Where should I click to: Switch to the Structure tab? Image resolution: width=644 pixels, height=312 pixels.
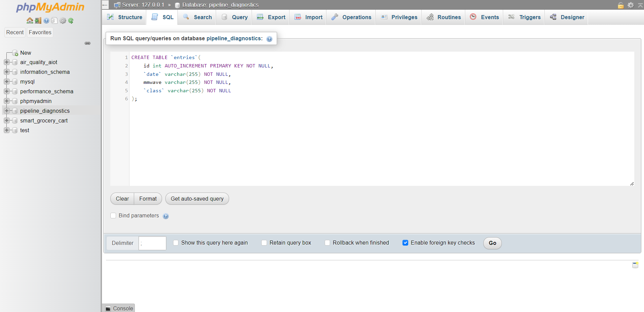(124, 17)
